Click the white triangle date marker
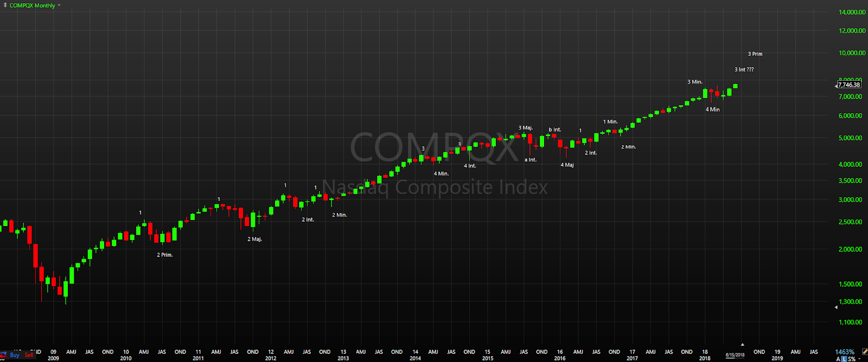 742,344
